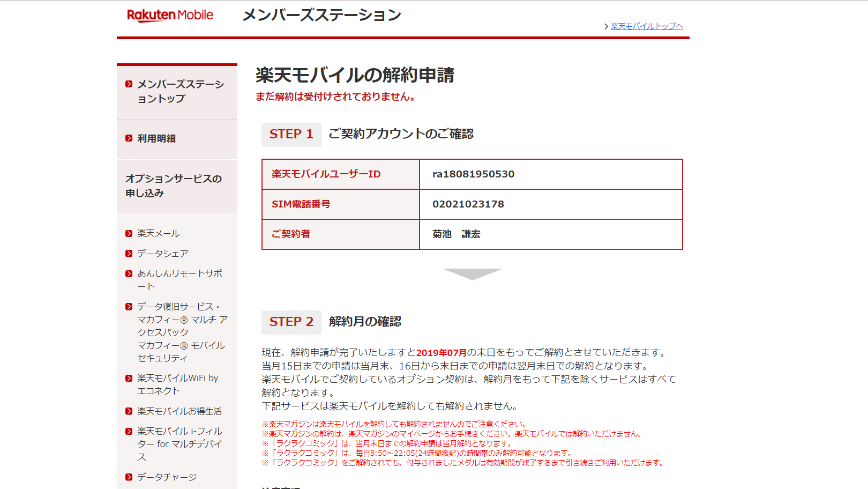Click red arrow icon beside あんしんリモートサポート

129,274
